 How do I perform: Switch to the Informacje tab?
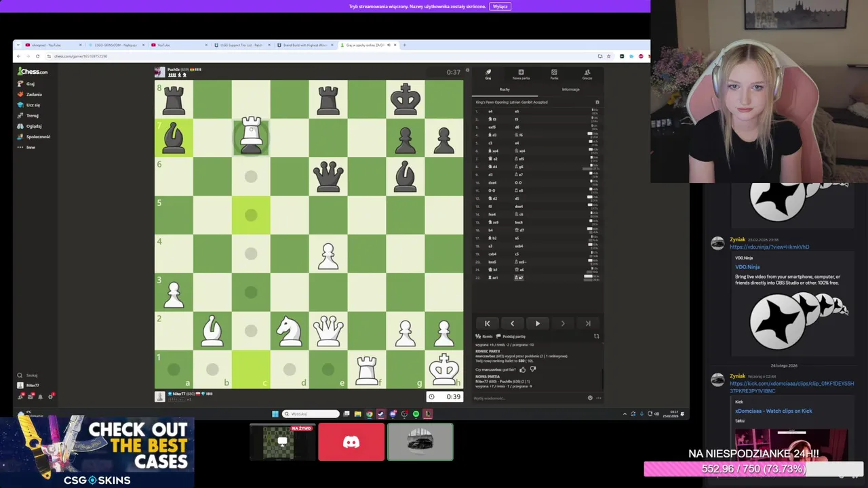pyautogui.click(x=570, y=89)
